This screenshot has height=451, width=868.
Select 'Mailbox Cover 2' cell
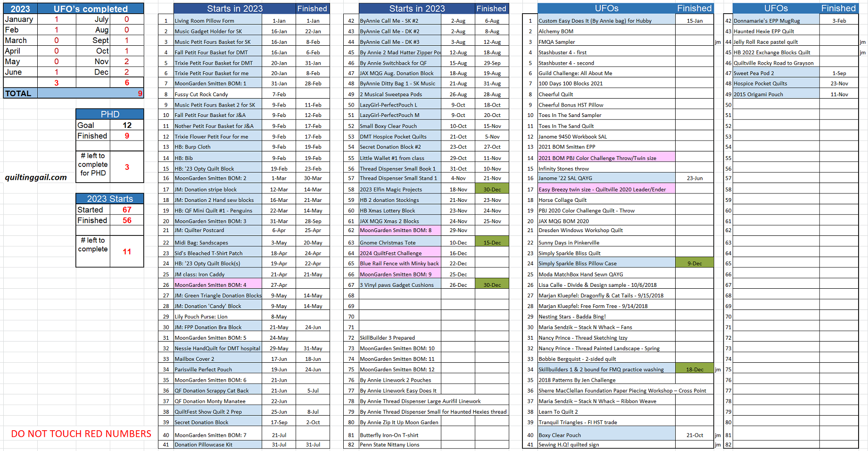[x=218, y=359]
